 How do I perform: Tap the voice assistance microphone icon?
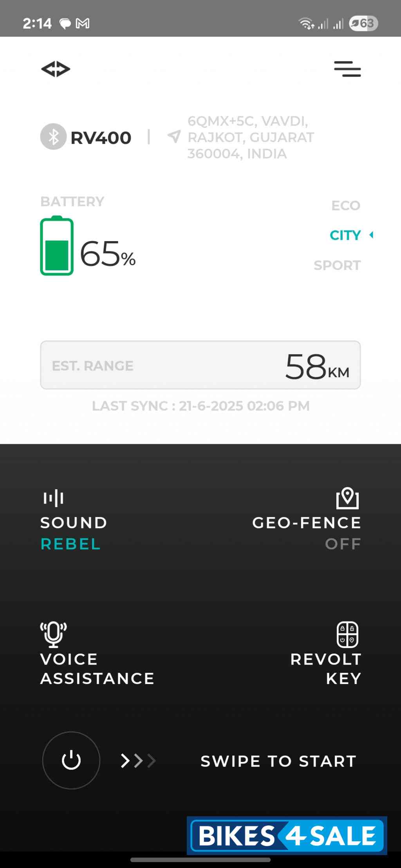54,634
